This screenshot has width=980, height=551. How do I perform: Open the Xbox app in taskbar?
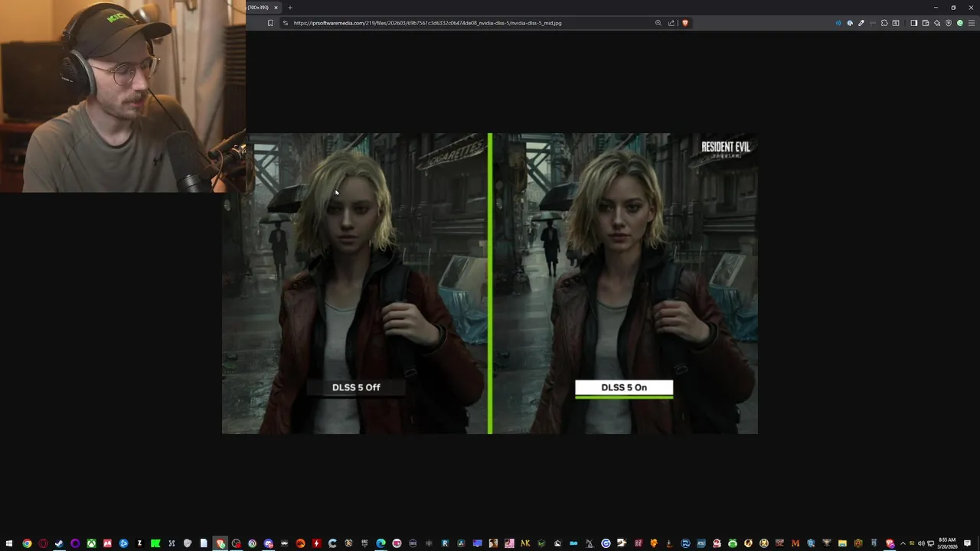[x=91, y=543]
